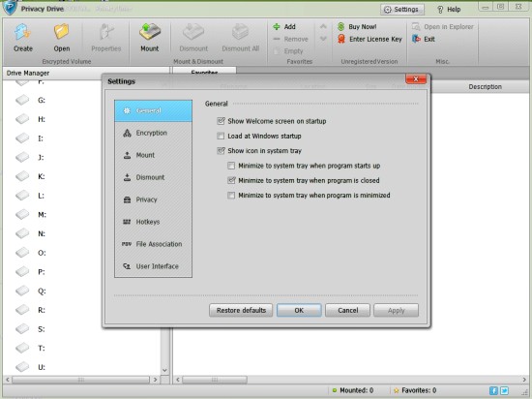
Task: Toggle Show icon in system tray
Action: [221, 150]
